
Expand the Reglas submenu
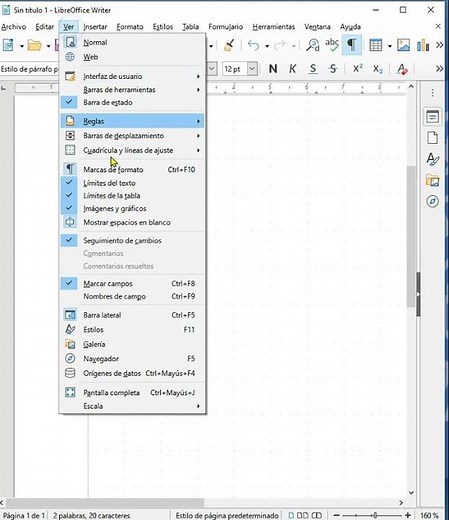click(x=132, y=121)
